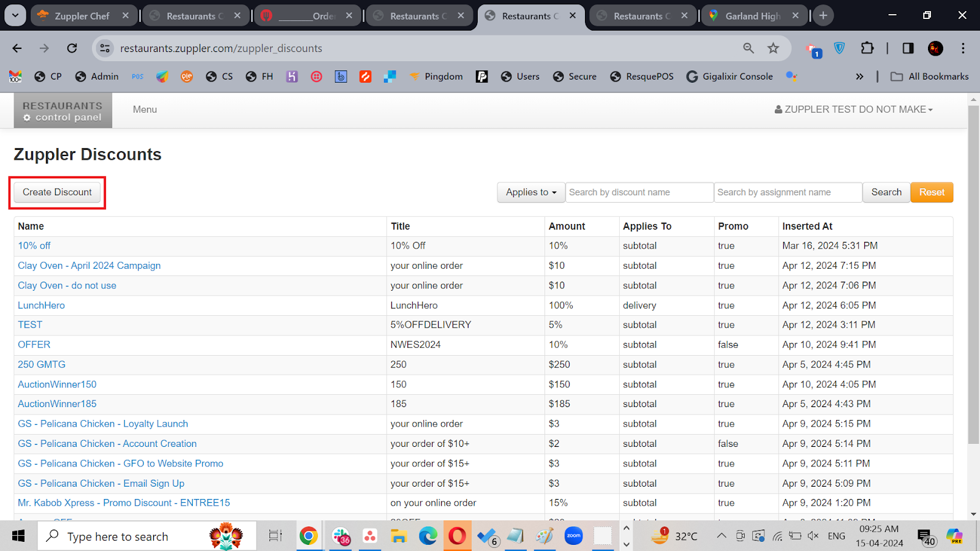Open the Gmail bookmark
The height and width of the screenshot is (551, 980).
point(15,77)
